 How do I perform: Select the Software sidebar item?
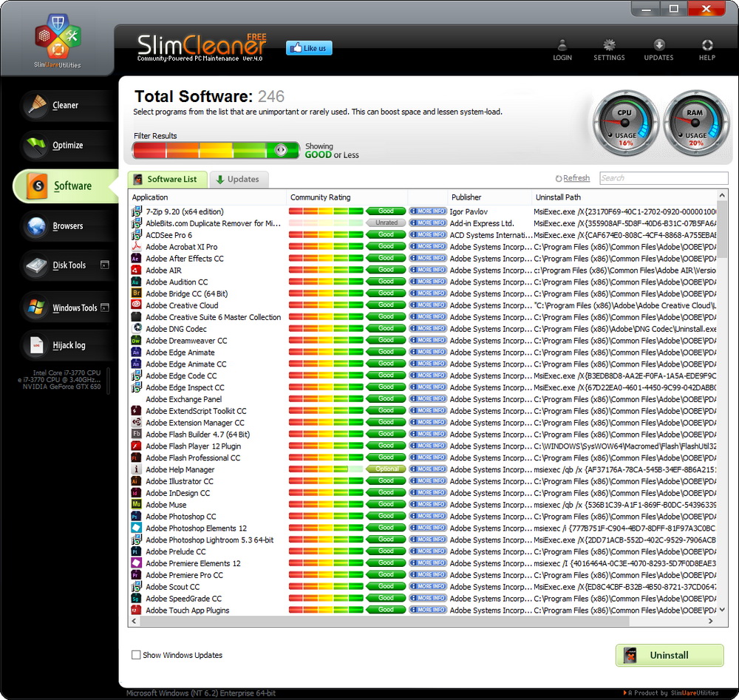click(65, 186)
